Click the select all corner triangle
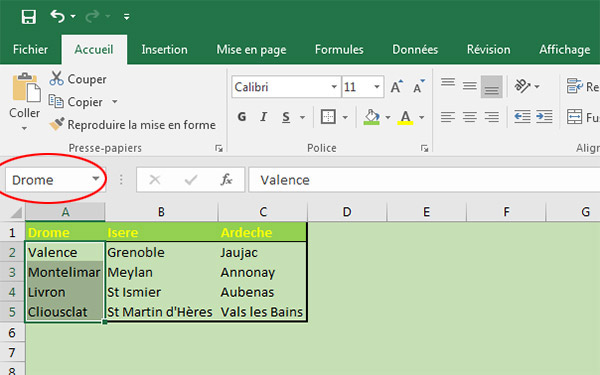Viewport: 600px width, 375px height. (16, 212)
